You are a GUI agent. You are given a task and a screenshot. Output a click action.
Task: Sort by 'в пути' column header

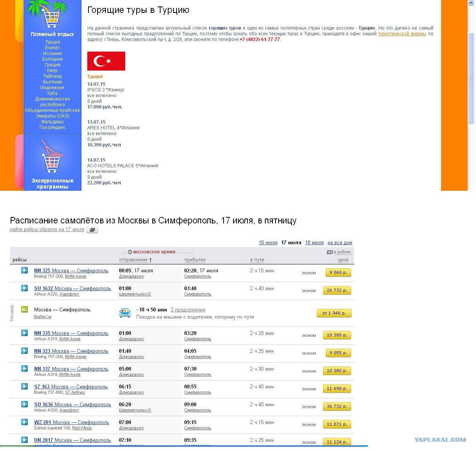[257, 260]
